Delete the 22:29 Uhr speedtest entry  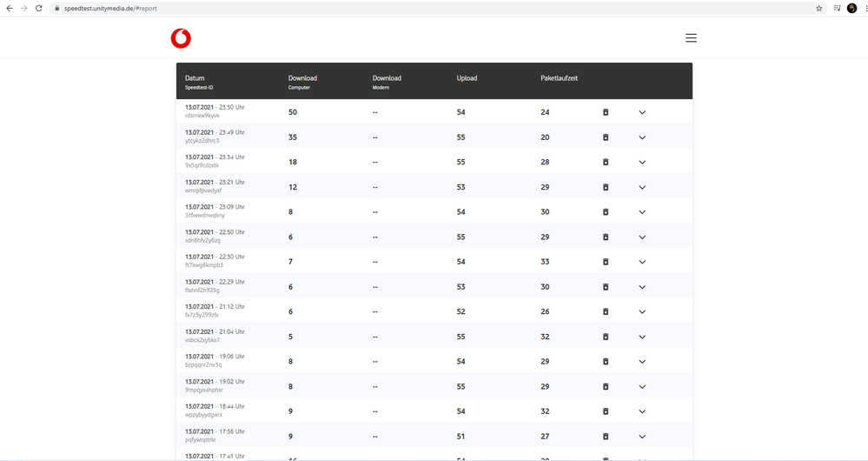click(606, 287)
